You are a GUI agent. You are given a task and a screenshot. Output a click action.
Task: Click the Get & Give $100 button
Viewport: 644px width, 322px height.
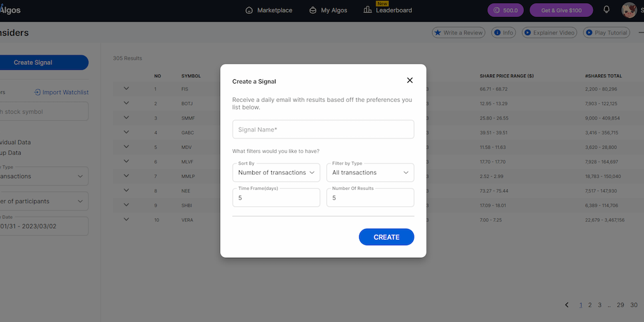click(x=562, y=10)
